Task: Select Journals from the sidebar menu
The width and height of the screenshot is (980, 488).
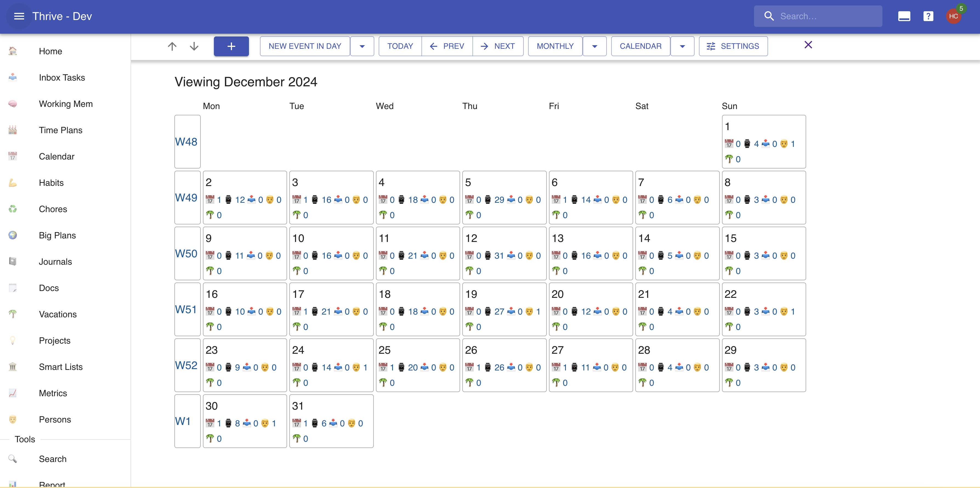Action: (x=55, y=261)
